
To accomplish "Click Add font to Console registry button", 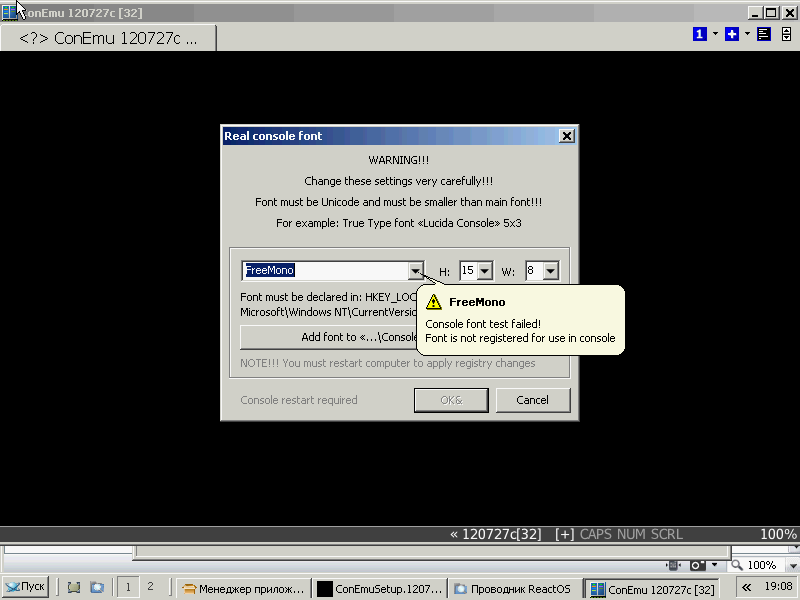I will [329, 337].
